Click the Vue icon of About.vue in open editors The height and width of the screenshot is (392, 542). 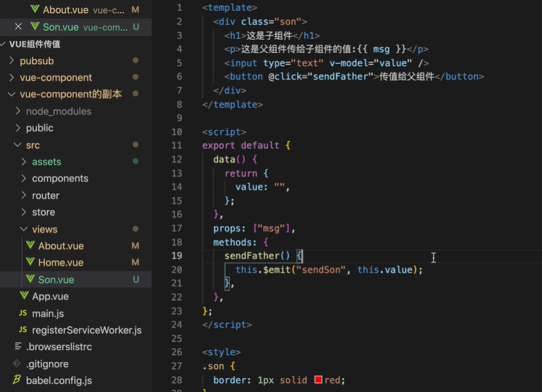(34, 9)
